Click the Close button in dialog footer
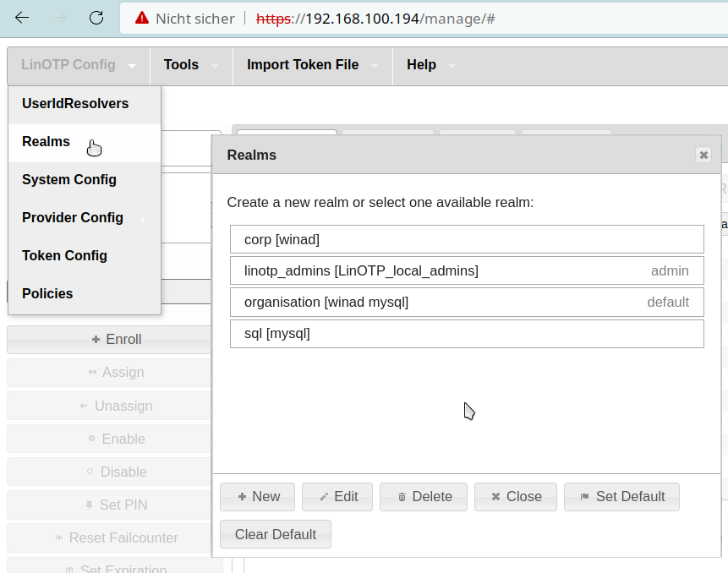 click(515, 497)
